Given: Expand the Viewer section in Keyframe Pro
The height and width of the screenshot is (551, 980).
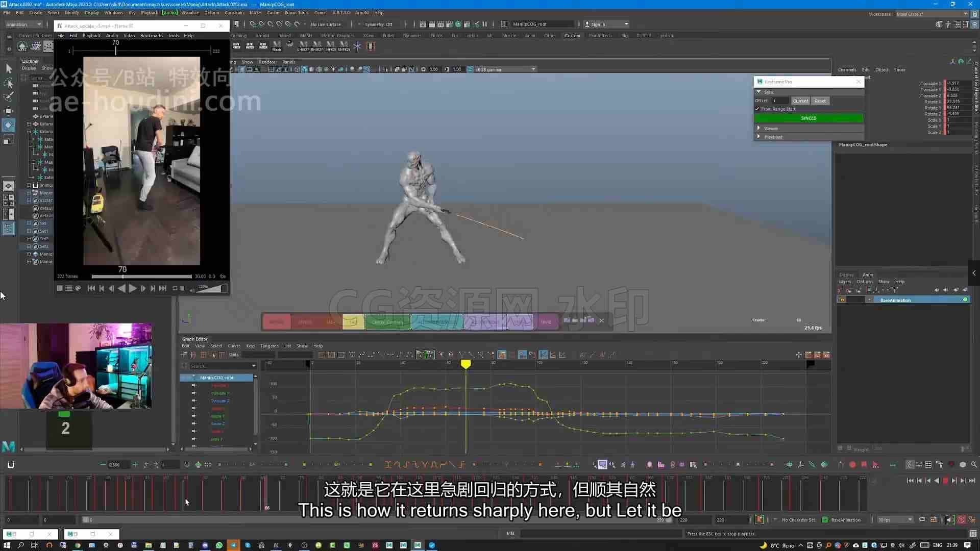Looking at the screenshot, I should point(759,128).
